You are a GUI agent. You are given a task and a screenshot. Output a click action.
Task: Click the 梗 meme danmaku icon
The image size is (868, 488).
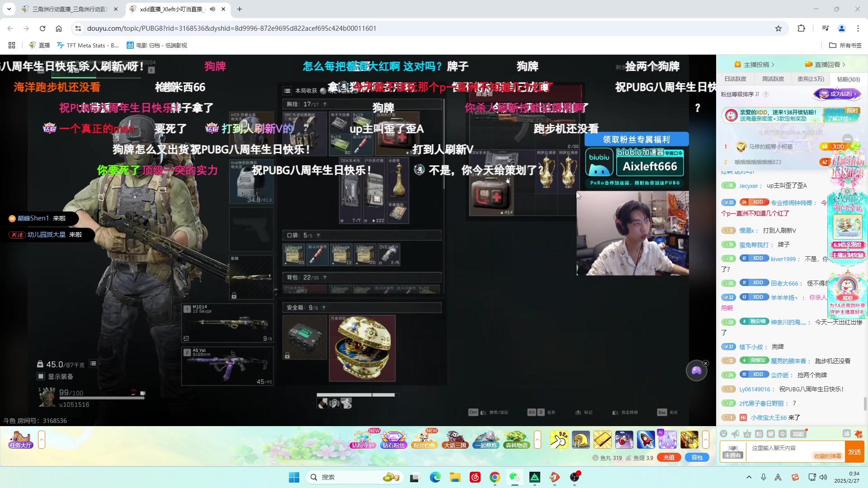click(x=771, y=434)
